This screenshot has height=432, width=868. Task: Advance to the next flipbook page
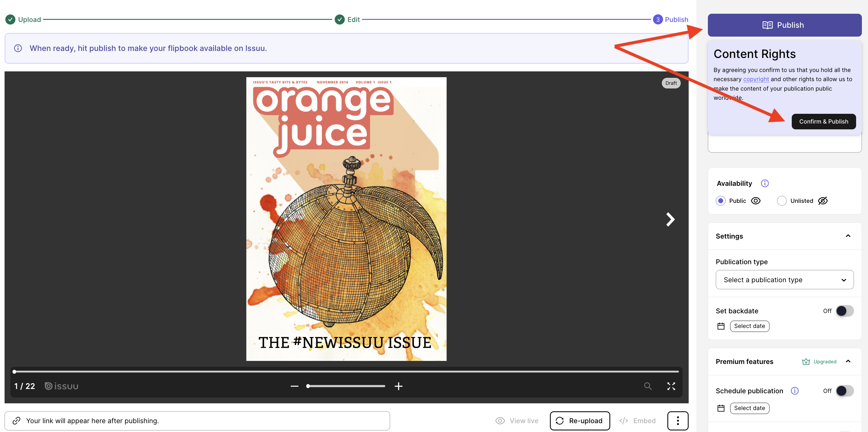click(x=671, y=219)
